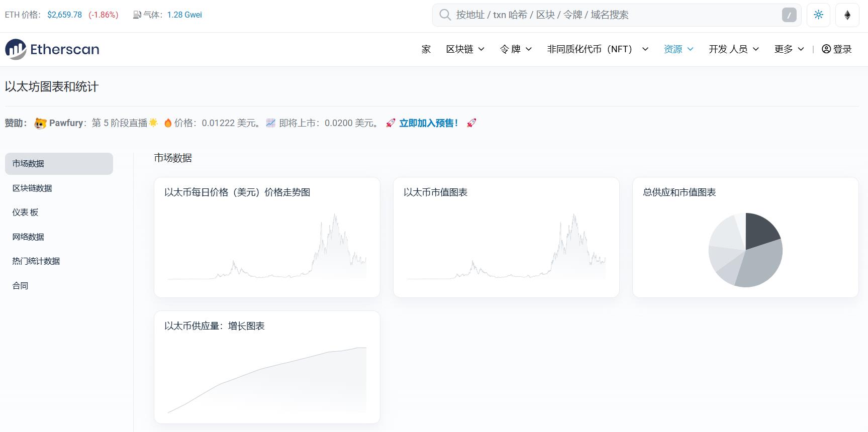Viewport: 868px width, 432px height.
Task: Open the Ethereum network selector icon
Action: click(847, 15)
